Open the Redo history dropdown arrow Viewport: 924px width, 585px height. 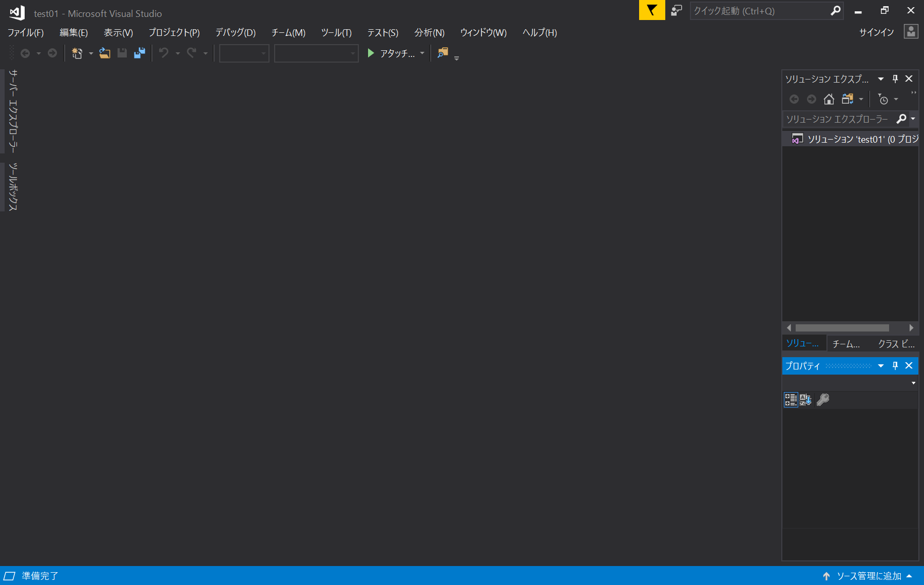click(x=205, y=53)
